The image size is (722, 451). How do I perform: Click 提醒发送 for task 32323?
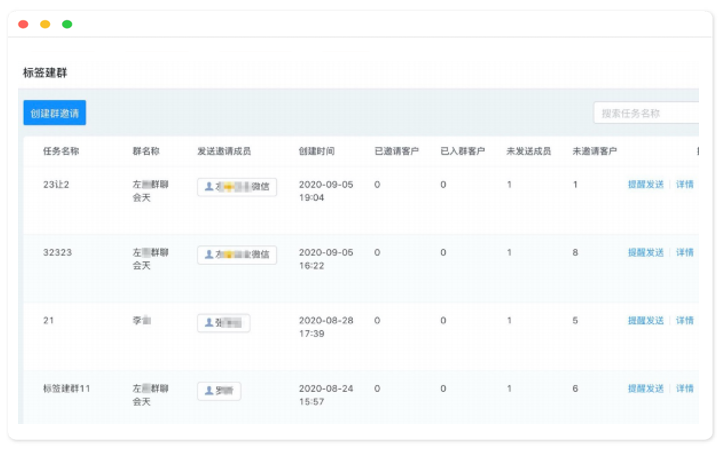[x=645, y=253]
